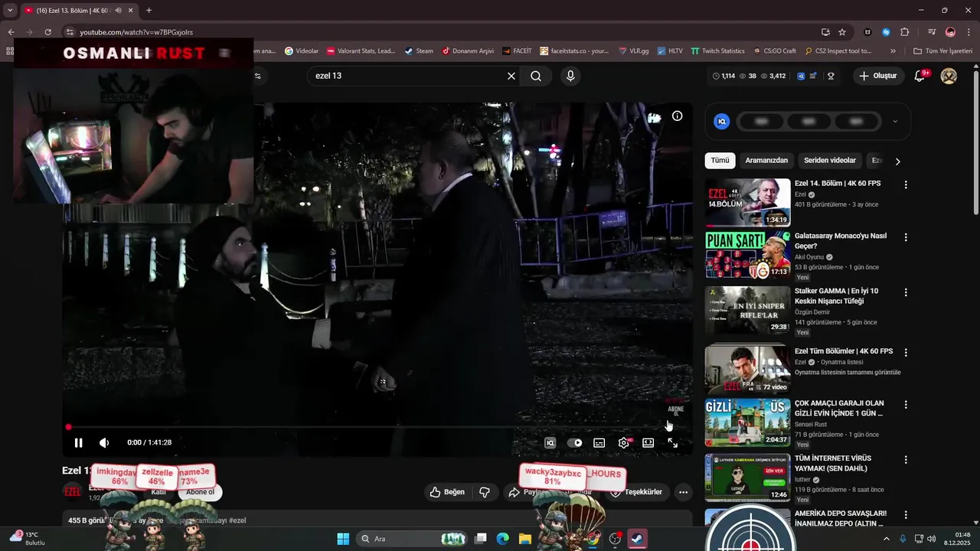Toggle subtitles/captions button
The height and width of the screenshot is (551, 980).
599,442
